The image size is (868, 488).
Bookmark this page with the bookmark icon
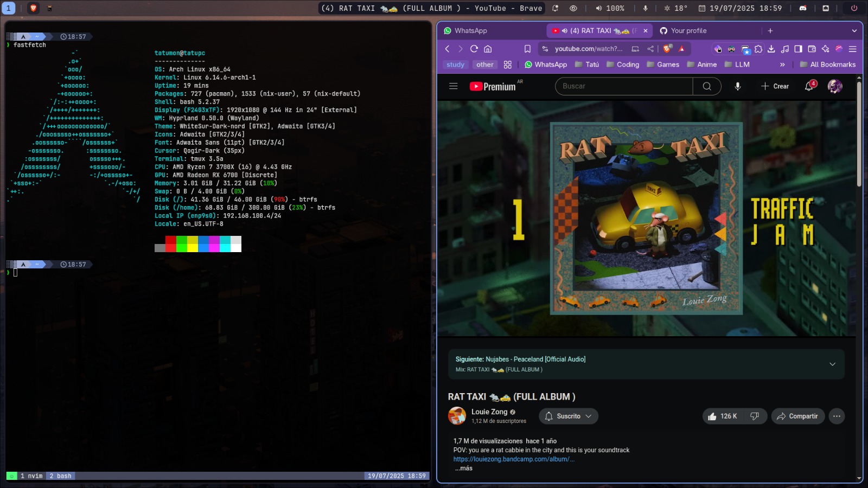coord(527,49)
